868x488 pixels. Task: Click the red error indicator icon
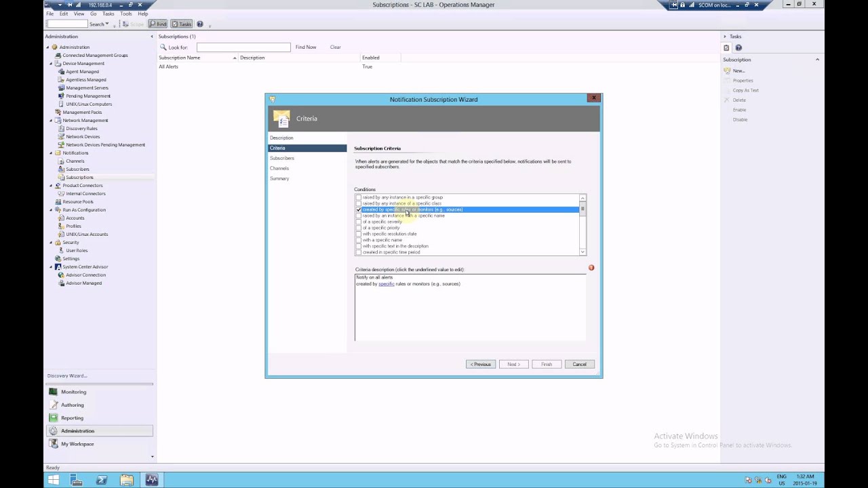(591, 268)
